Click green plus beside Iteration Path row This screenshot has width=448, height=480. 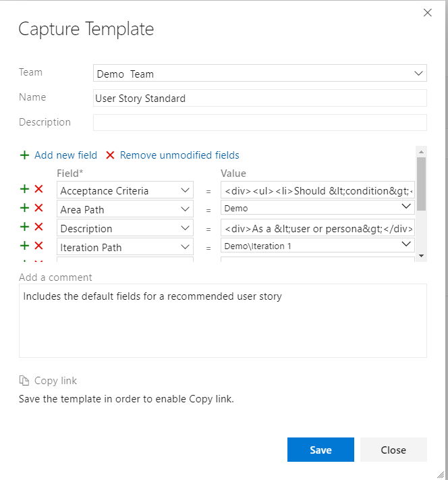[25, 246]
